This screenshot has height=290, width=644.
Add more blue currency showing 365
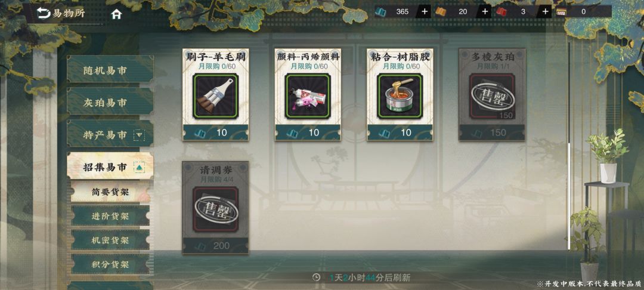tap(425, 11)
